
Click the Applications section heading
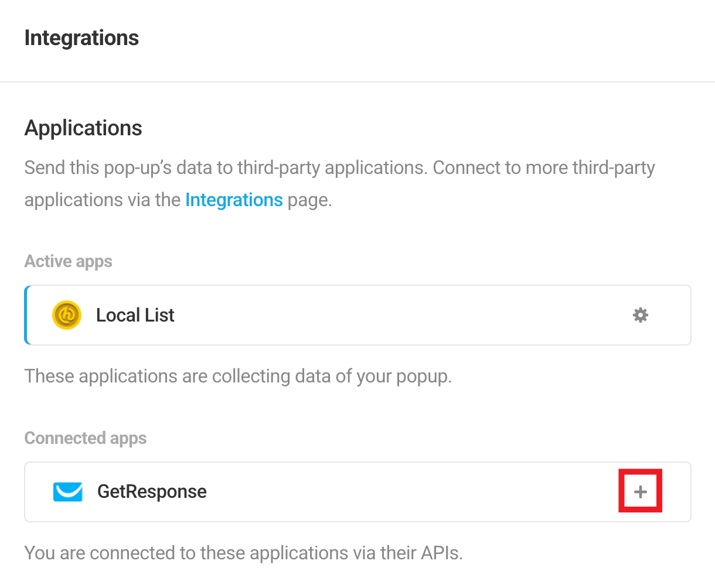coord(83,128)
